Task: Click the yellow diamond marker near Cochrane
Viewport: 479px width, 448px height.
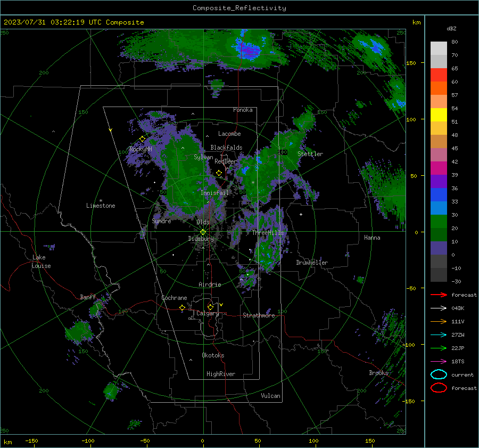Action: 183,308
